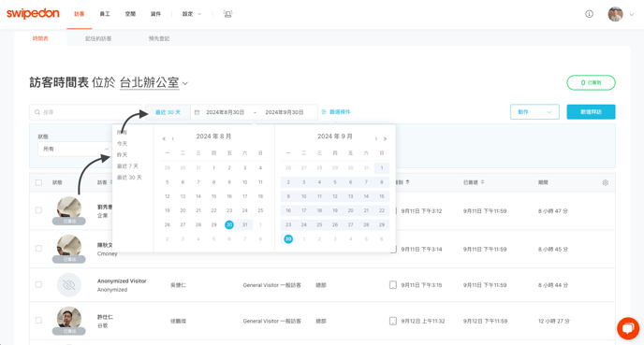Screen dimensions: 644x345
Task: Toggle the select-all checkbox in table header
Action: click(38, 182)
